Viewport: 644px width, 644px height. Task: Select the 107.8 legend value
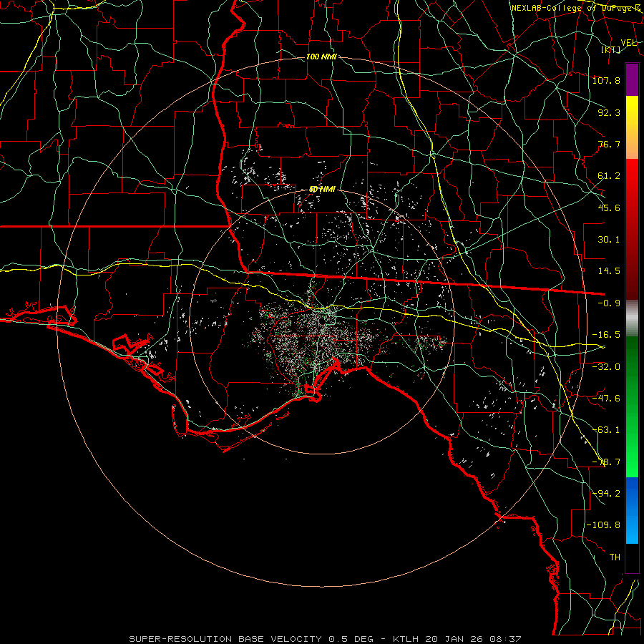point(606,80)
